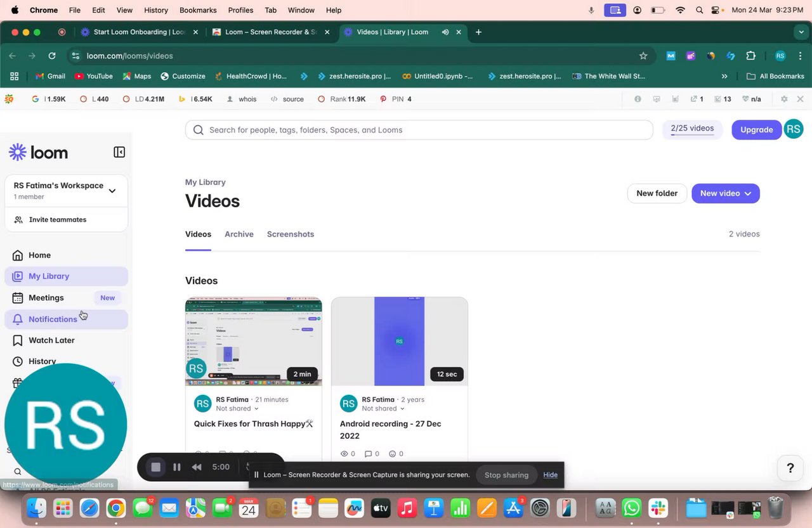Reload the page
The height and width of the screenshot is (528, 812).
pos(52,56)
